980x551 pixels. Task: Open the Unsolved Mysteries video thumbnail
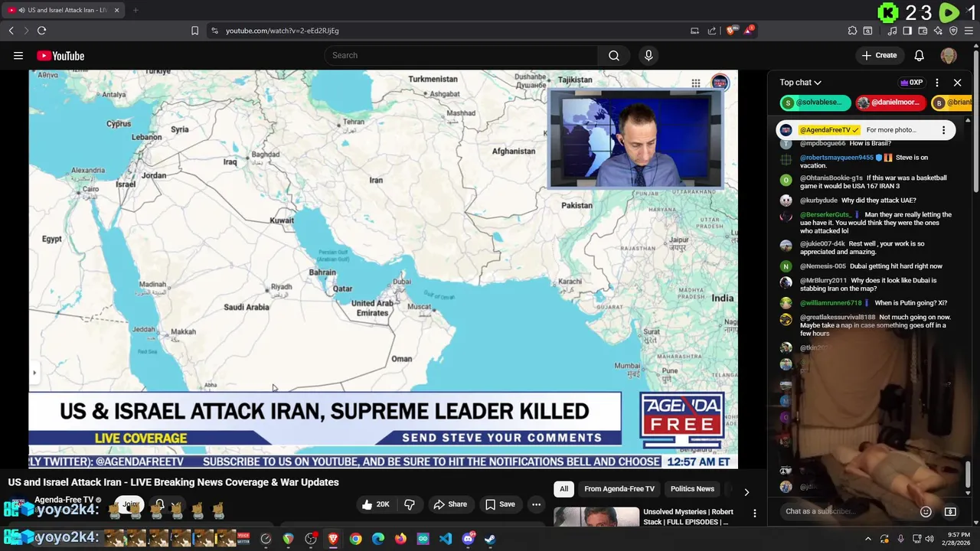coord(596,517)
